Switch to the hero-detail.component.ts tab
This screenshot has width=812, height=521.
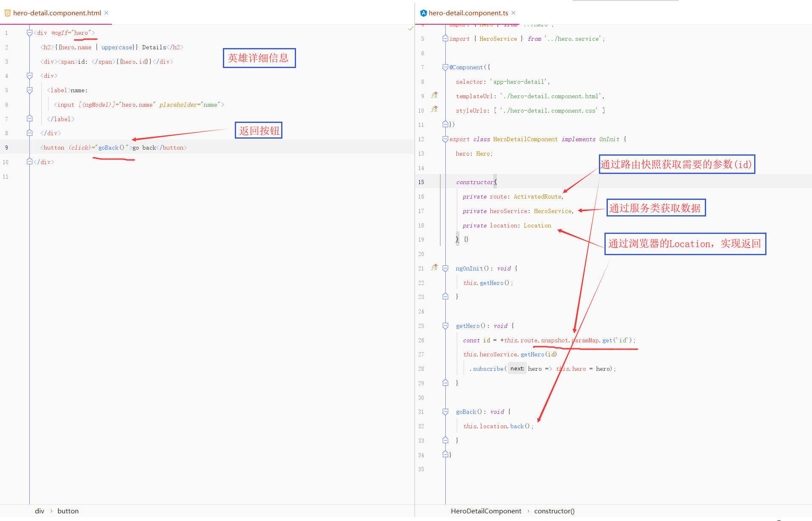pyautogui.click(x=468, y=13)
